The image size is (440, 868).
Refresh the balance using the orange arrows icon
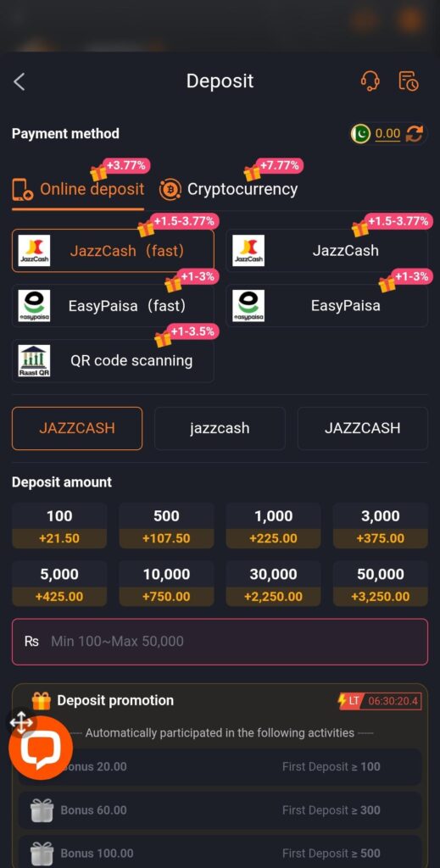[x=414, y=133]
